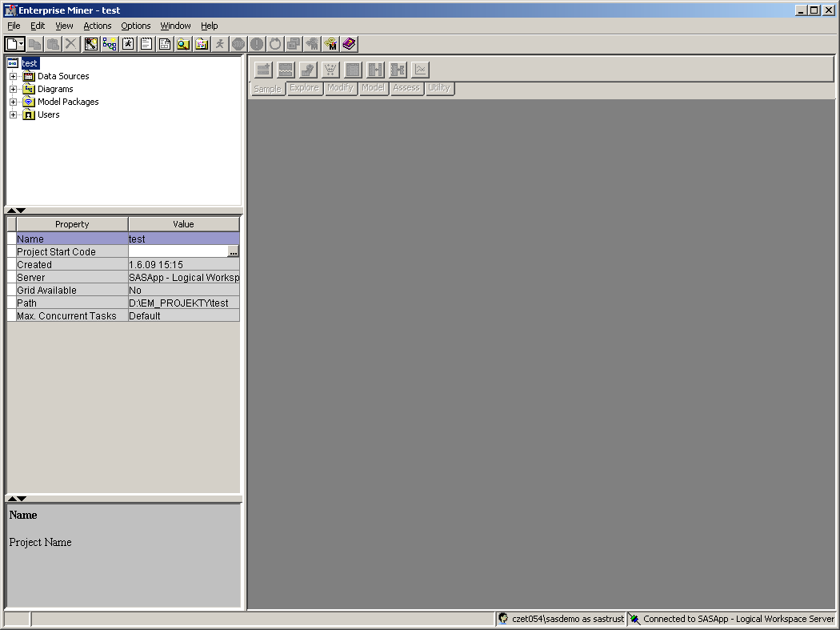
Task: Click the overlapping windows toolbar icon
Action: pyautogui.click(x=294, y=44)
